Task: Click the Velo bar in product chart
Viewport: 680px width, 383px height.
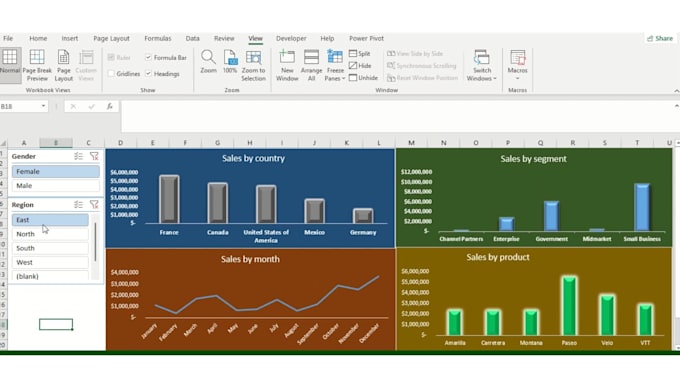Action: (x=607, y=315)
